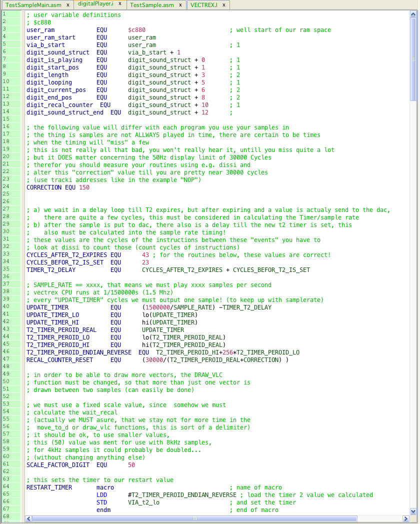Image resolution: width=420 pixels, height=524 pixels.
Task: Click the horizontal scrollbar right arrow
Action: pyautogui.click(x=405, y=518)
